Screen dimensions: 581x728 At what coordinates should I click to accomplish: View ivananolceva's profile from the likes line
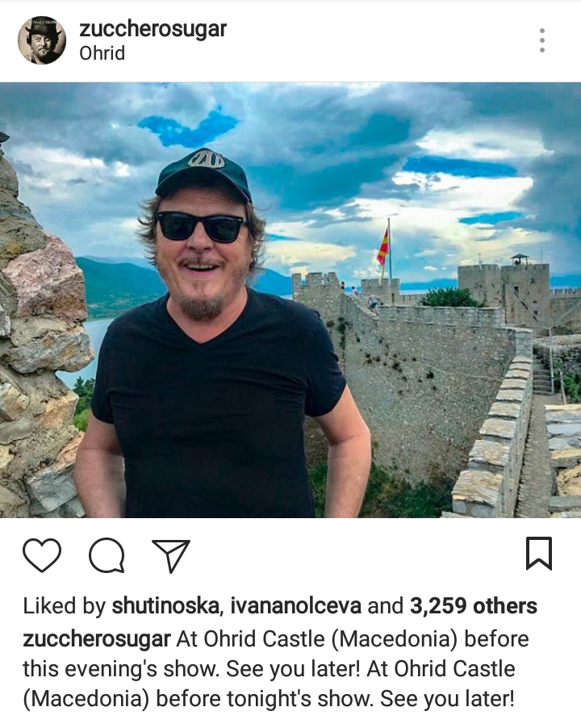pos(295,606)
